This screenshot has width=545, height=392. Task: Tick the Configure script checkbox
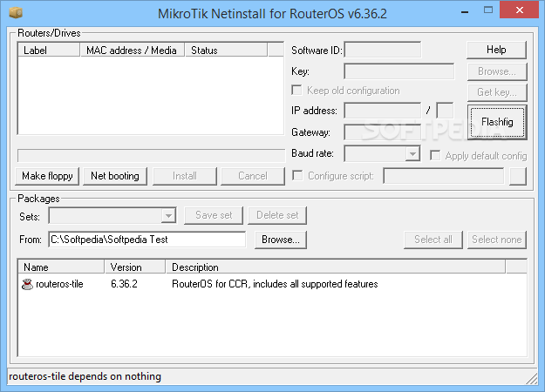tap(297, 175)
